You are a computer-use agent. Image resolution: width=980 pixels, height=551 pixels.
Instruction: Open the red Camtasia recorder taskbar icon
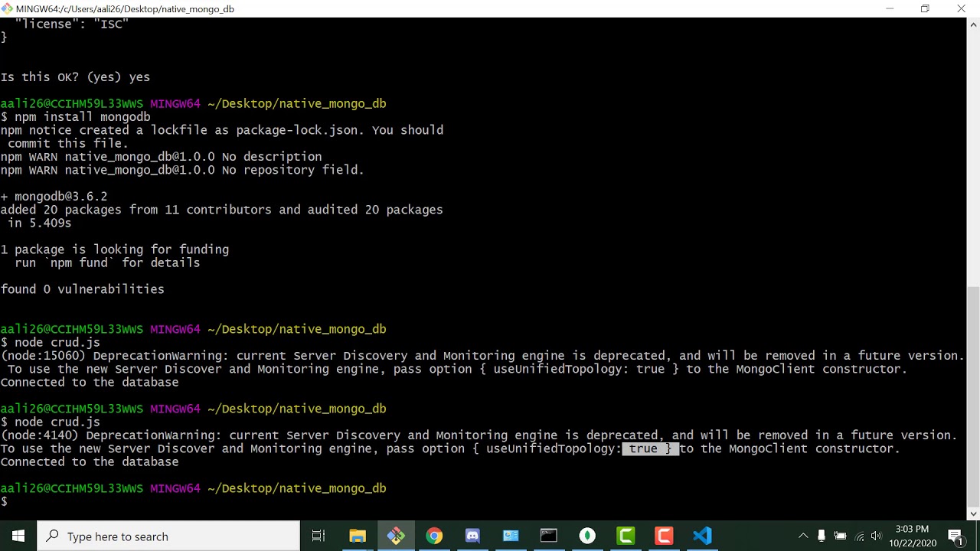coord(664,536)
